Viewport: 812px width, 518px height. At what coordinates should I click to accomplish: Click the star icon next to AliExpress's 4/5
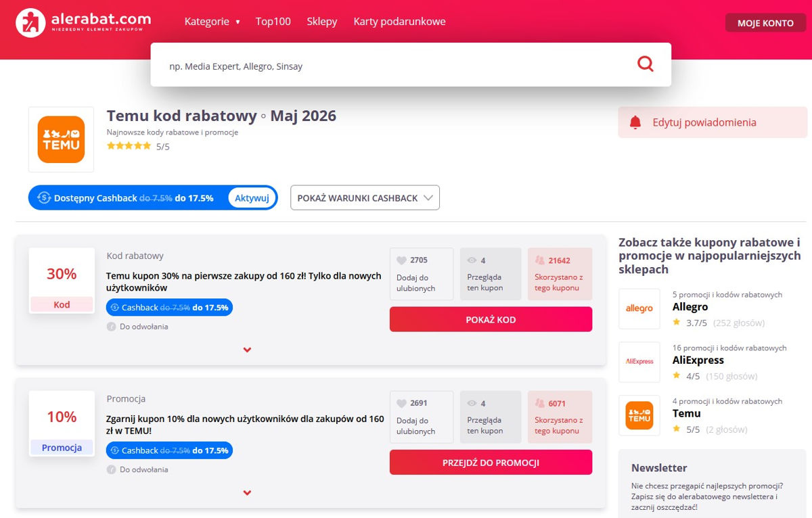677,375
